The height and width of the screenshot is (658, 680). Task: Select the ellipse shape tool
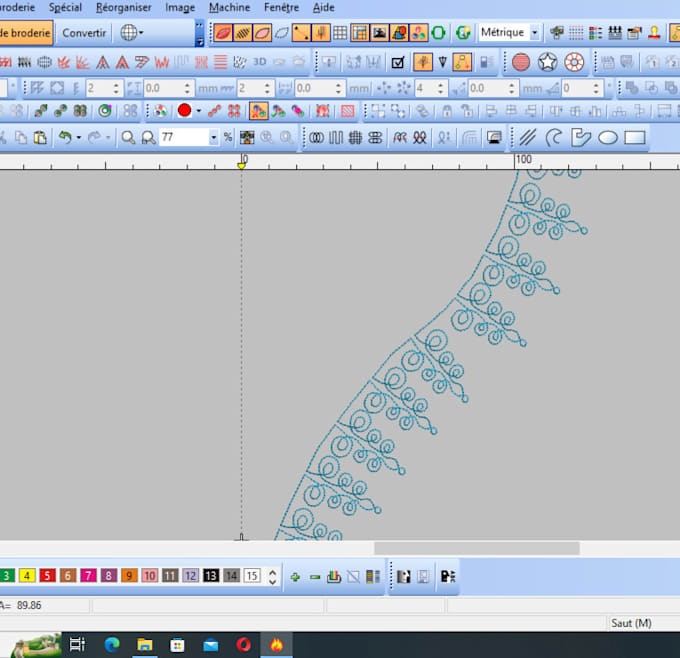pyautogui.click(x=608, y=138)
